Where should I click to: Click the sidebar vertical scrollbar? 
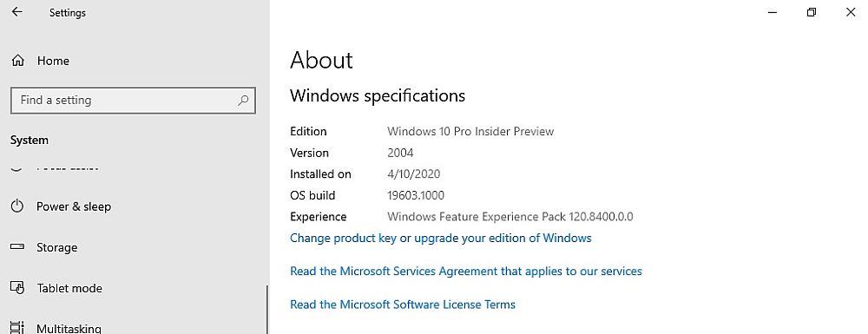[x=266, y=310]
